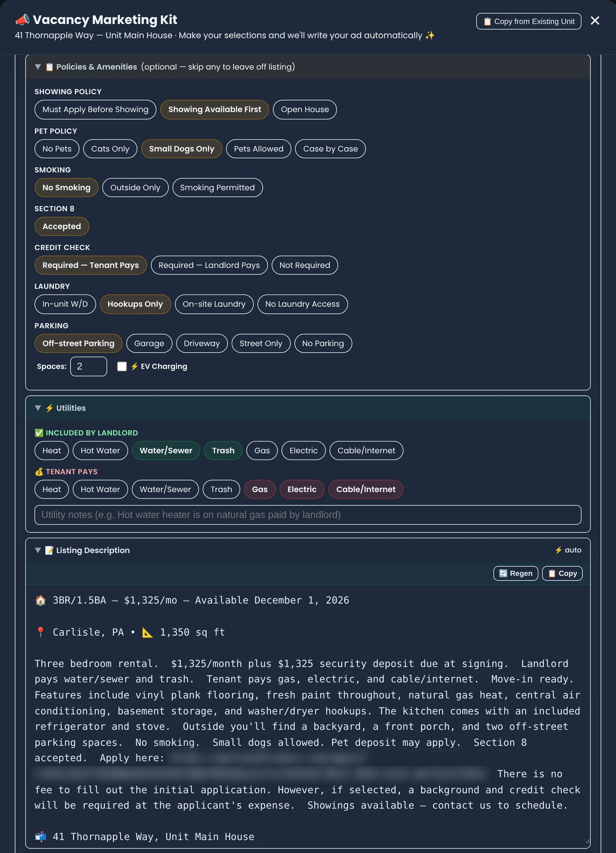Click Copy from Existing Unit button
Screen dimensions: 616x853
click(x=529, y=22)
